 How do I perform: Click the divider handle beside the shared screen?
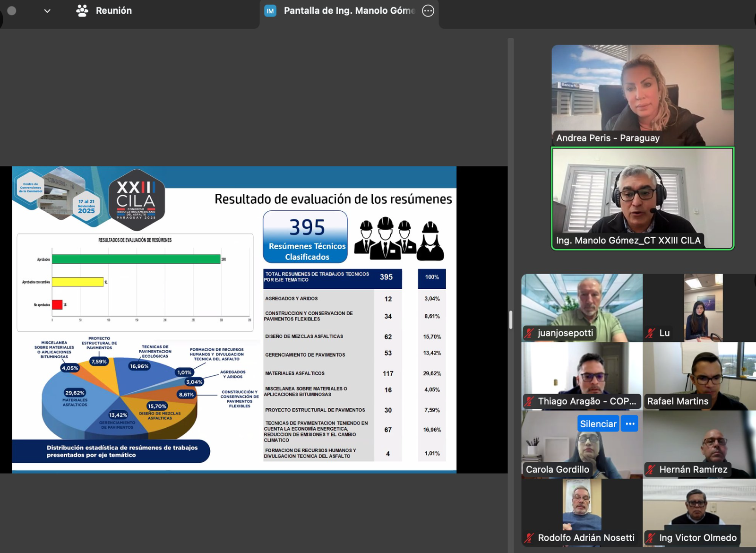coord(511,320)
